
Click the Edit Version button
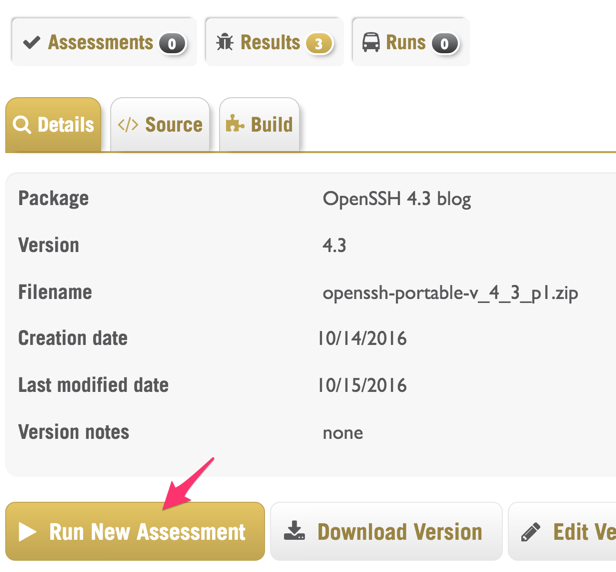562,532
